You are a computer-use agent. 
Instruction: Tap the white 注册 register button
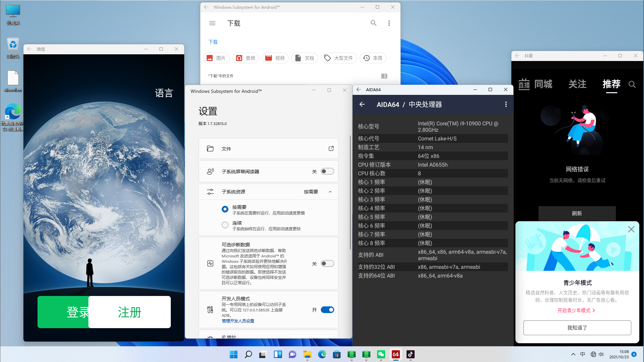point(130,312)
